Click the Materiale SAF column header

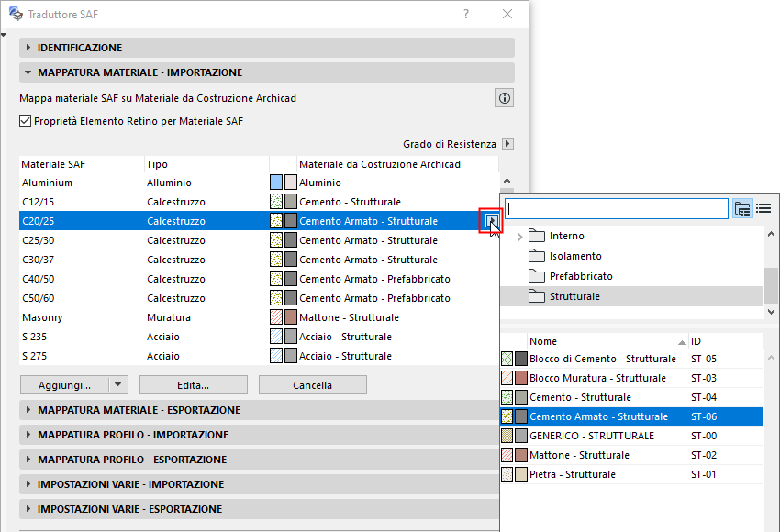[x=82, y=164]
